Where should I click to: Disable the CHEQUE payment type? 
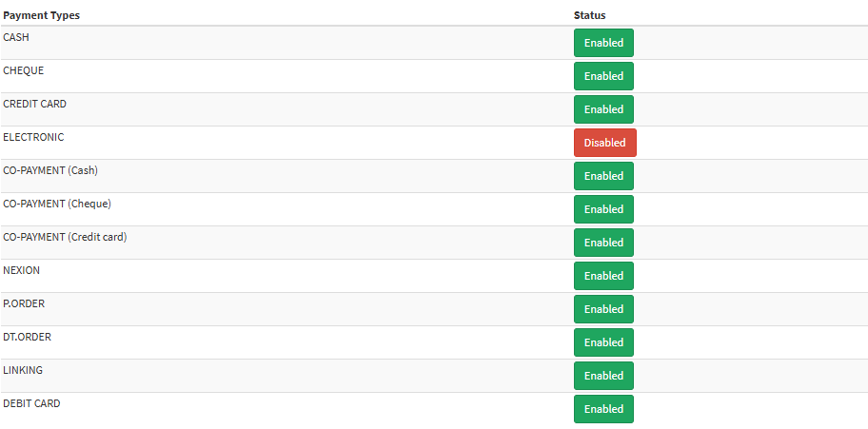[603, 76]
